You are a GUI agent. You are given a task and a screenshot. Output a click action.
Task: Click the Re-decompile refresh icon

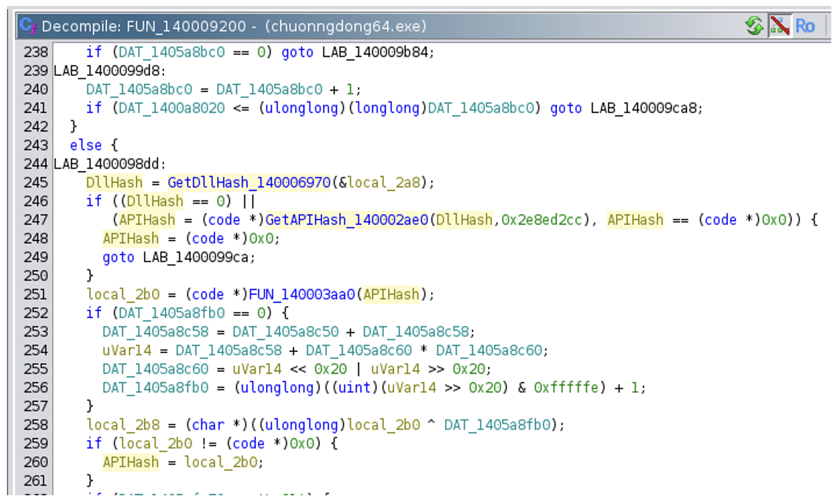[x=754, y=26]
